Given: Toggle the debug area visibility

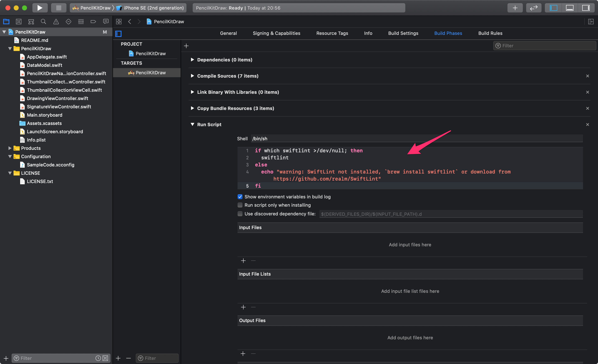Looking at the screenshot, I should (570, 8).
